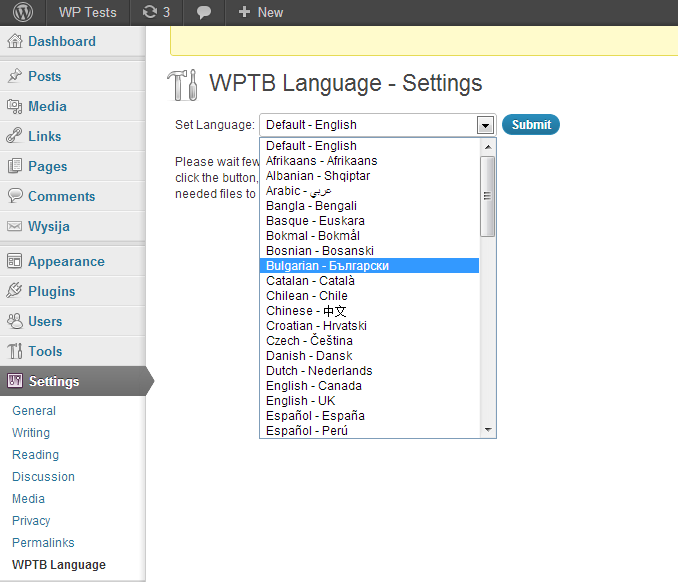Choose Czech - Čeština option
This screenshot has width=678, height=582.
pyautogui.click(x=369, y=341)
